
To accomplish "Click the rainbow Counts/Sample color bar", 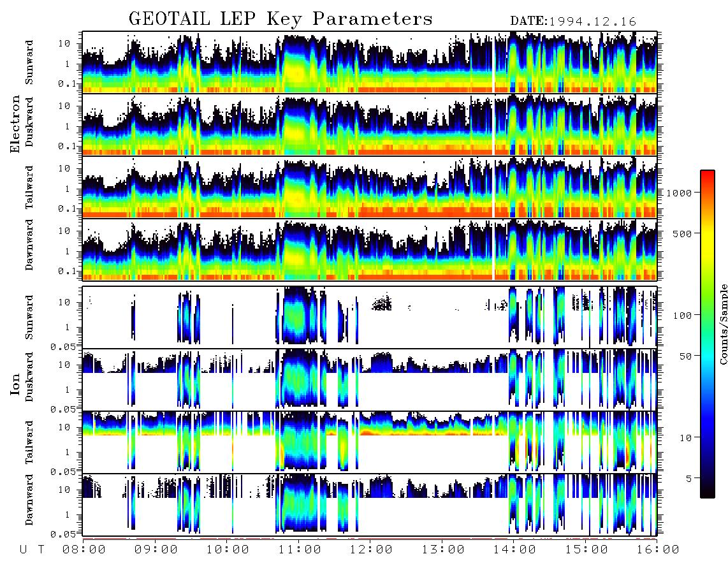I will point(708,334).
